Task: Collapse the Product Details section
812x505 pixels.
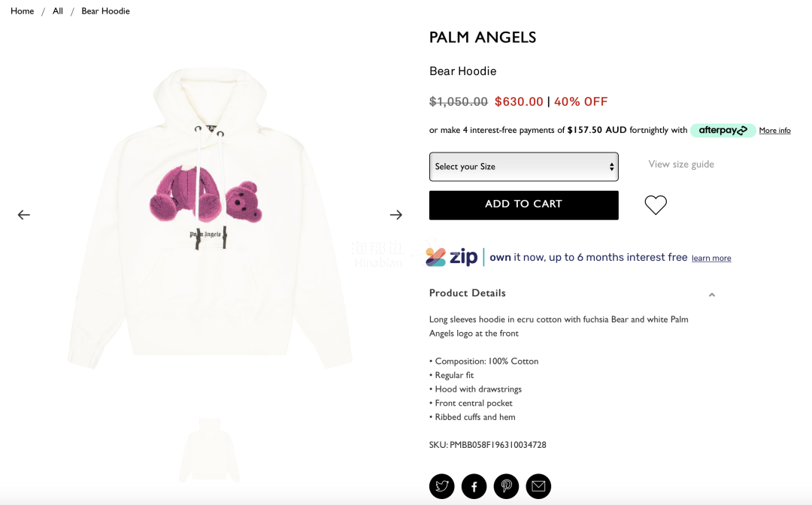Action: 712,295
